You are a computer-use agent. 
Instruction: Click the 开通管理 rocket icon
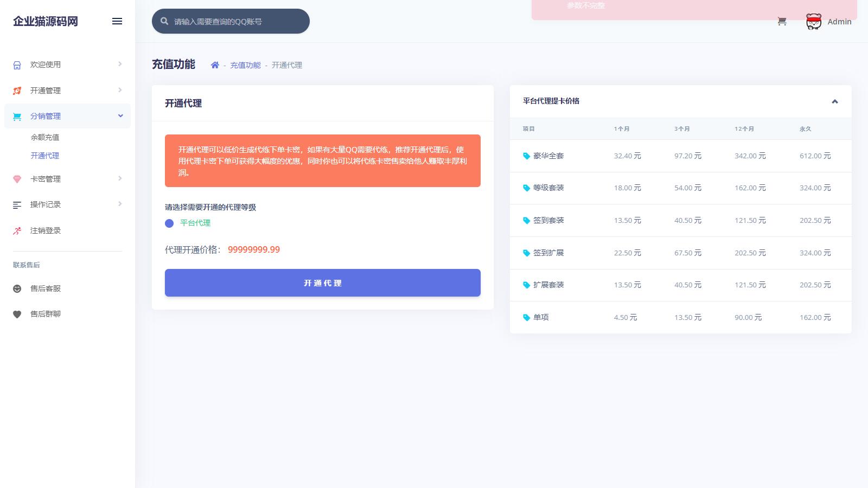pyautogui.click(x=17, y=91)
